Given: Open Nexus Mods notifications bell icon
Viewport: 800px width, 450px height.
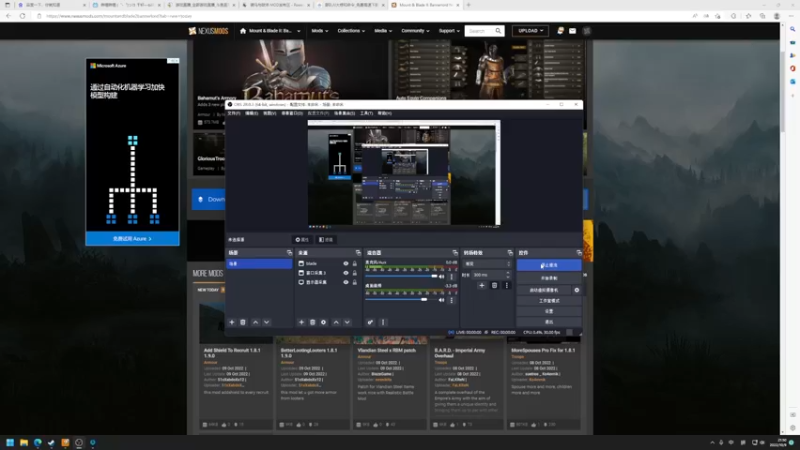Looking at the screenshot, I should [560, 31].
